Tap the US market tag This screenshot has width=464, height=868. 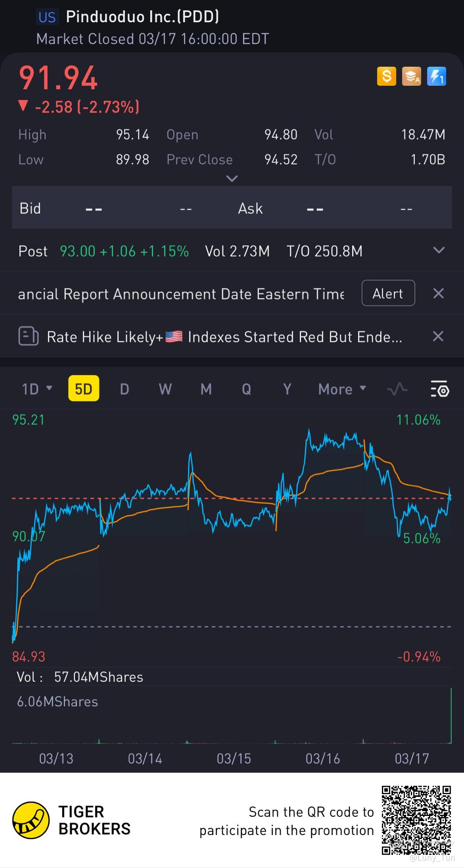point(47,17)
